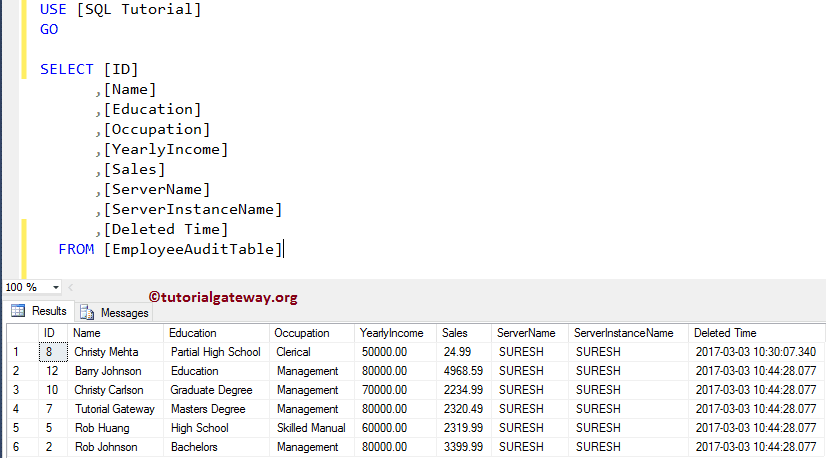Click the Masters Degree cell
The height and width of the screenshot is (458, 826).
pos(217,409)
